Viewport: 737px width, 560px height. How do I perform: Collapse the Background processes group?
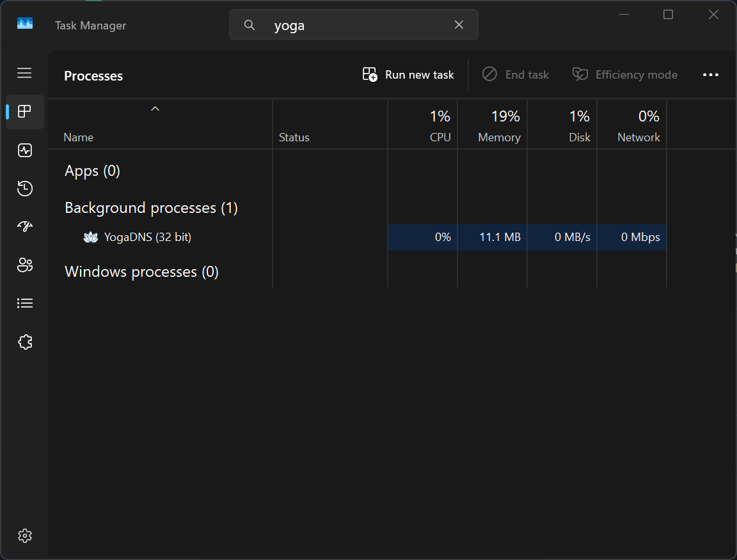151,208
